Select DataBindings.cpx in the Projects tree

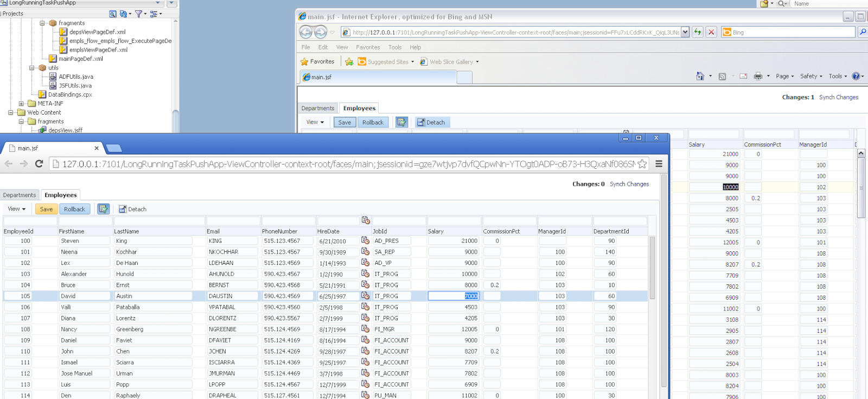pyautogui.click(x=69, y=94)
